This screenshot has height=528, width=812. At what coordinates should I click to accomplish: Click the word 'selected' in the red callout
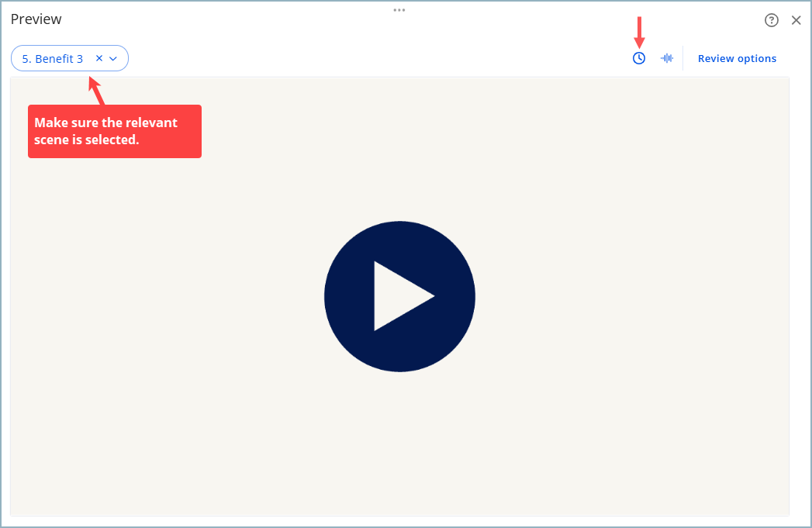point(111,140)
